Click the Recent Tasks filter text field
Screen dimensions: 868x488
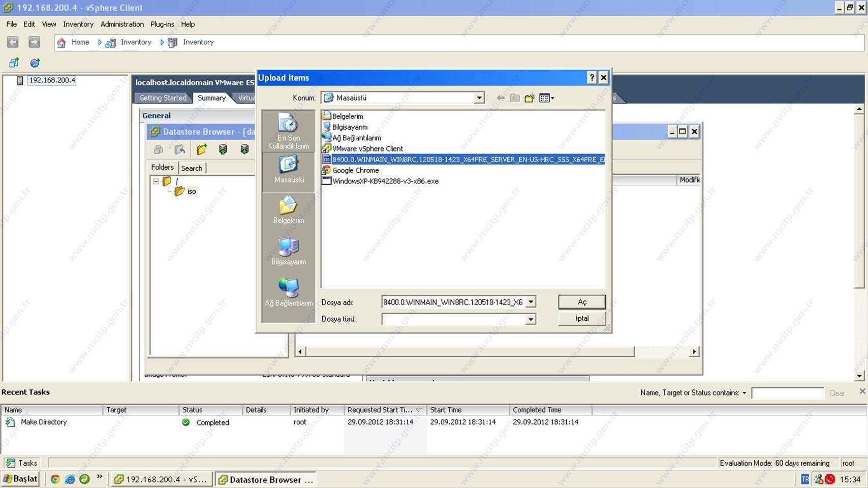(x=787, y=393)
